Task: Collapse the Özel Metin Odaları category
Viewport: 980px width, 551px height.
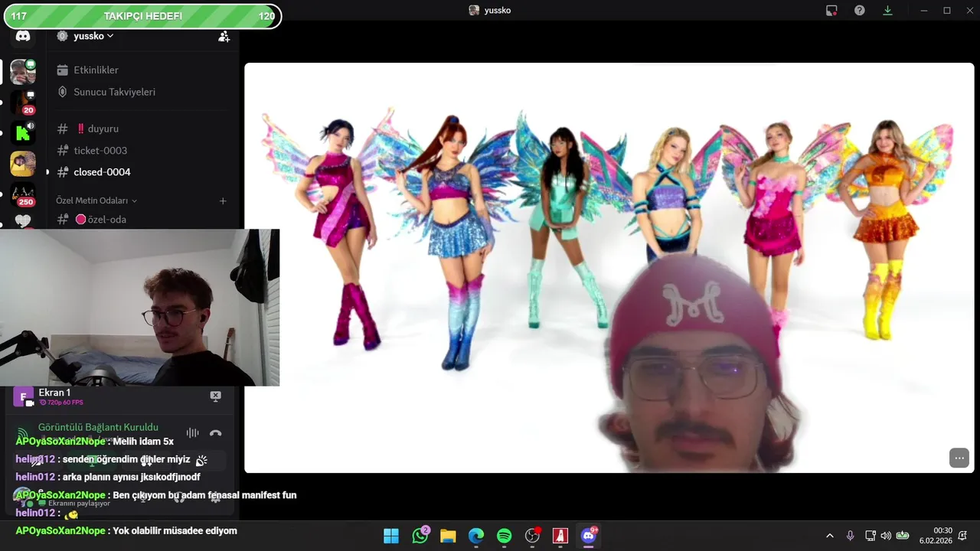Action: point(96,201)
